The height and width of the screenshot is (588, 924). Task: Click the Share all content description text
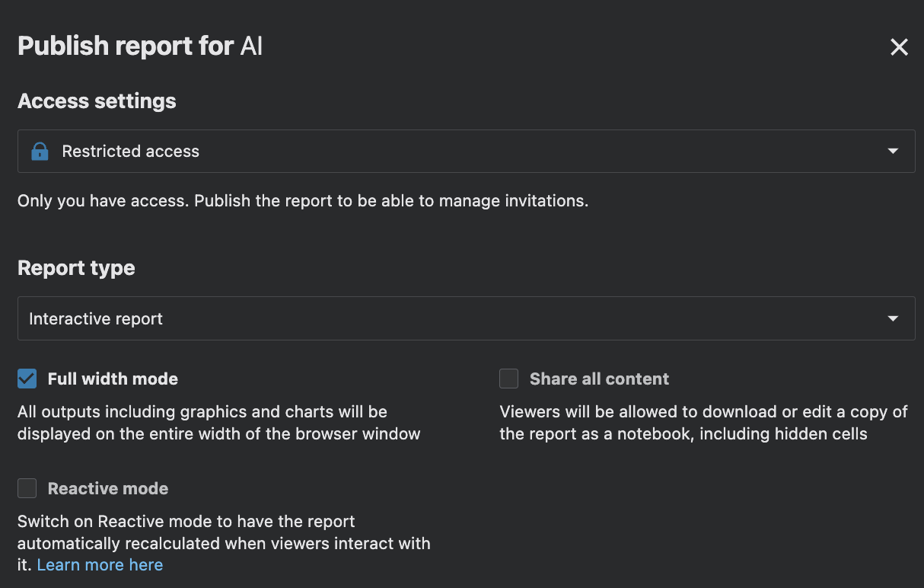point(703,423)
